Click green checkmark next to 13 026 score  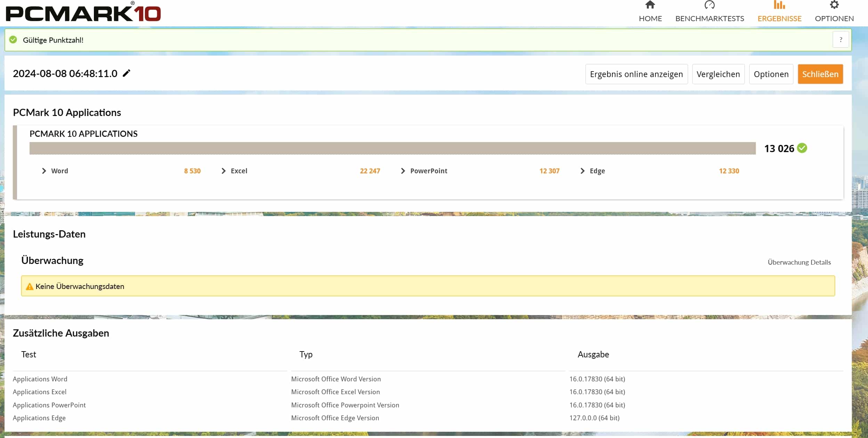(x=802, y=148)
